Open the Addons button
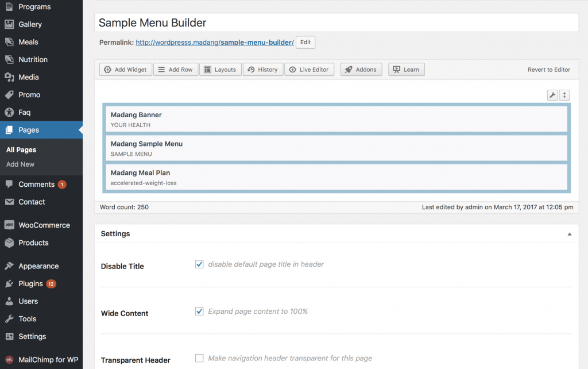The width and height of the screenshot is (588, 369). tap(361, 70)
